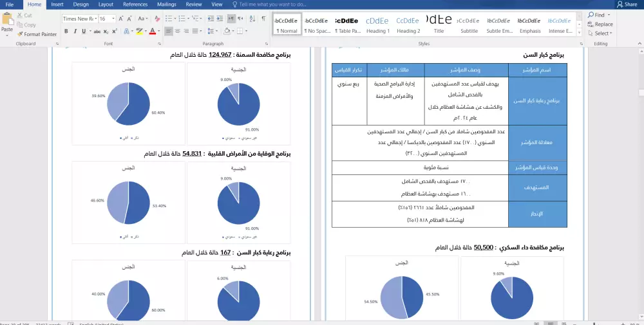Apply the Heading 1 style

pos(377,25)
